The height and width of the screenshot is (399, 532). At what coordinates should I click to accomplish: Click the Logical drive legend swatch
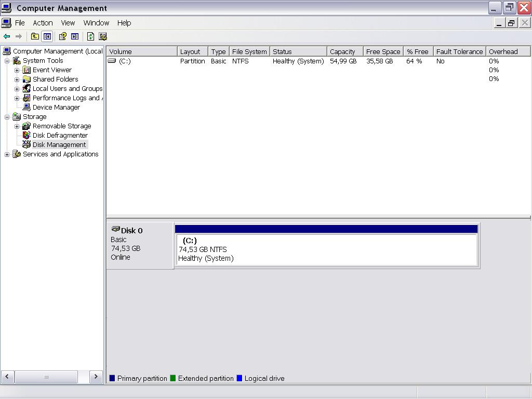coord(239,378)
